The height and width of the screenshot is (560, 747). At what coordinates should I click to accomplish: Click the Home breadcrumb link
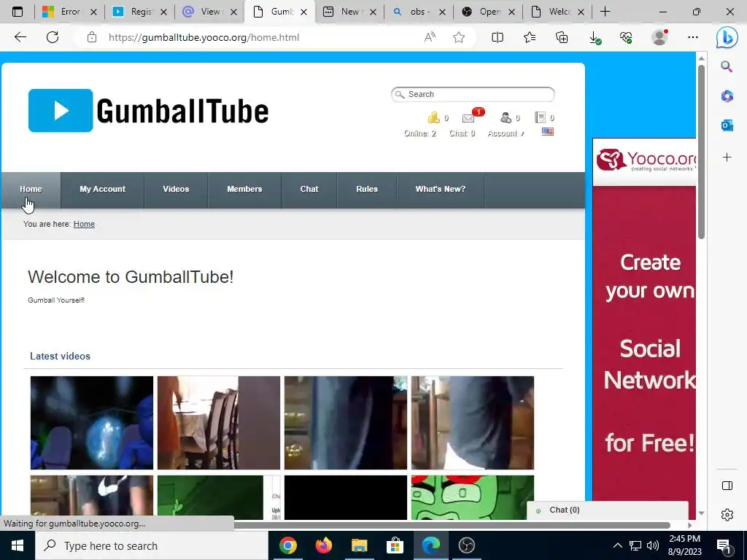pos(84,224)
